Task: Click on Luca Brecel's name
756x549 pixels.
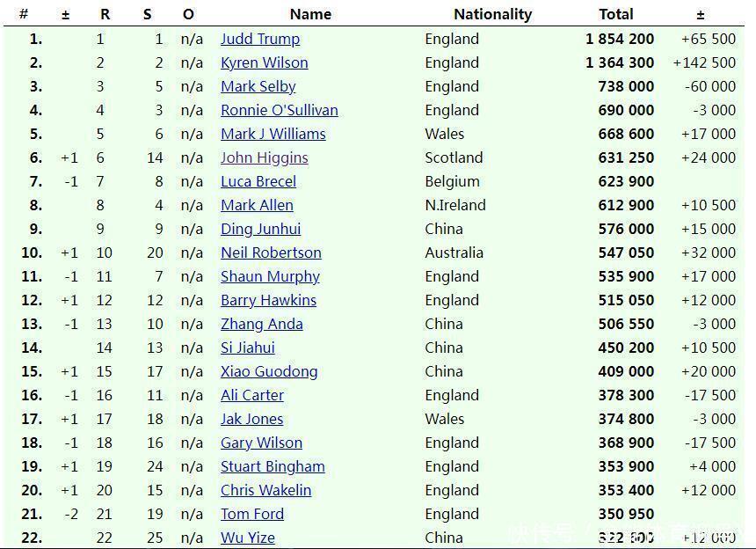Action: [x=258, y=181]
